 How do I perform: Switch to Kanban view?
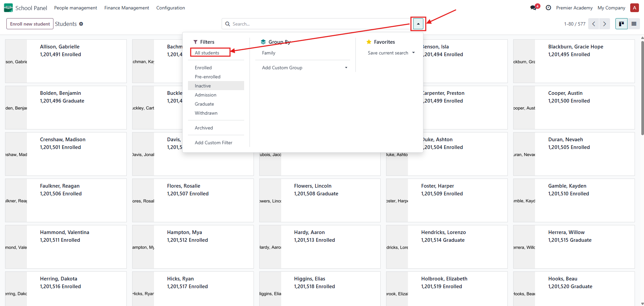(x=621, y=24)
